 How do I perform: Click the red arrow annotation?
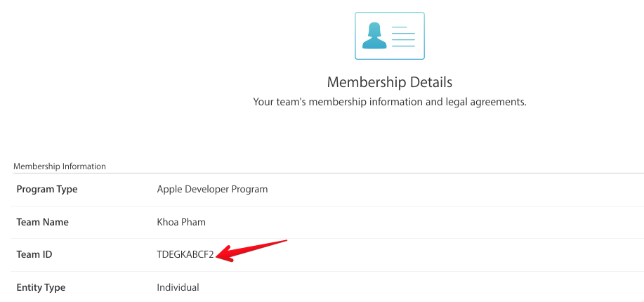coord(251,251)
